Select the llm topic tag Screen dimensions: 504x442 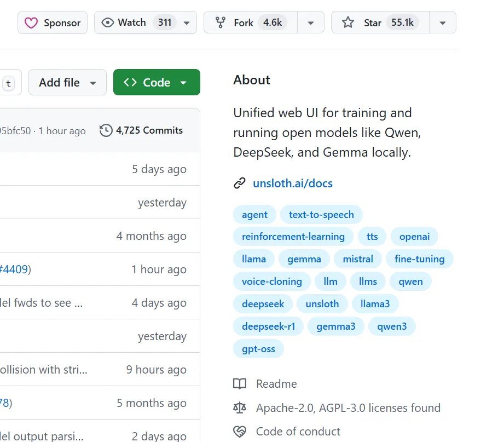pyautogui.click(x=331, y=282)
